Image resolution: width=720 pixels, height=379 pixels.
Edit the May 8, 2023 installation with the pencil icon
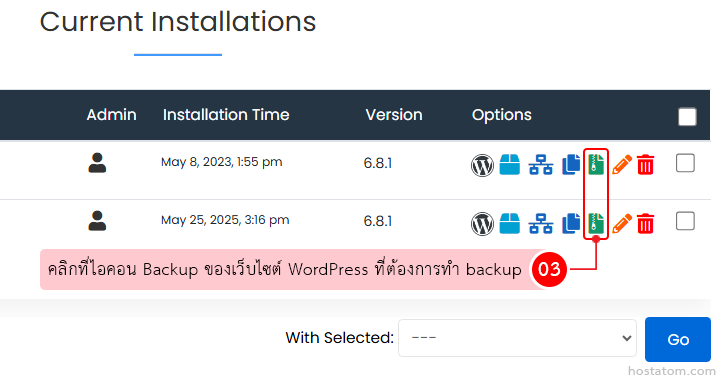622,165
